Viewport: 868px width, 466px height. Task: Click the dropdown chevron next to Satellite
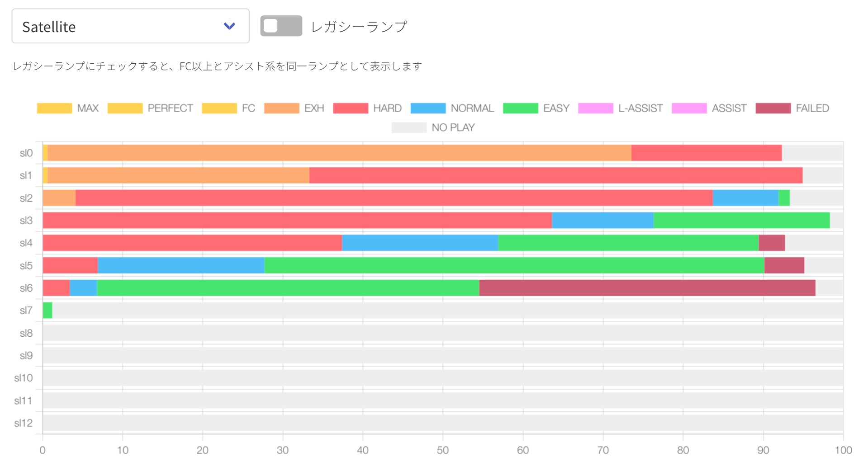229,26
